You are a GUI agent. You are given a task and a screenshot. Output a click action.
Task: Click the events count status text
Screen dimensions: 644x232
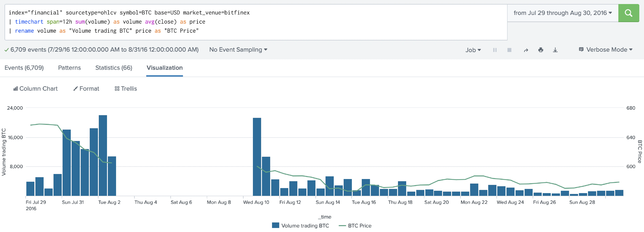104,49
